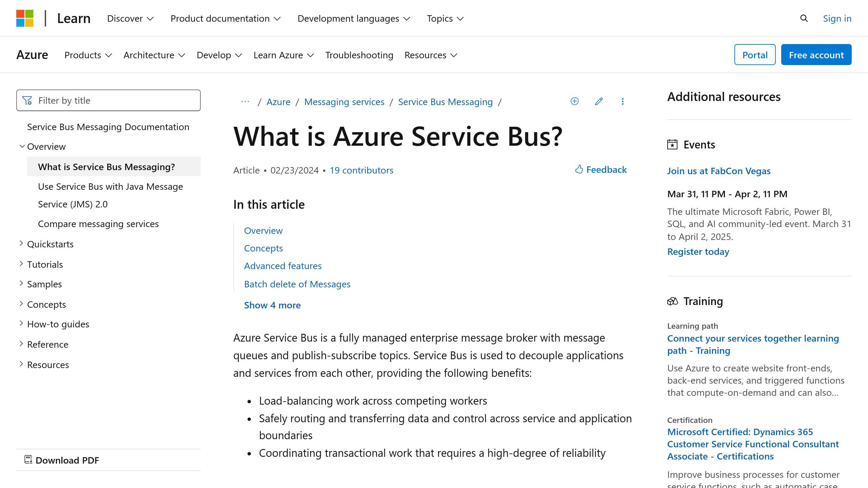Open the more actions vertical dots
Screen dimensions: 868x488
623,101
